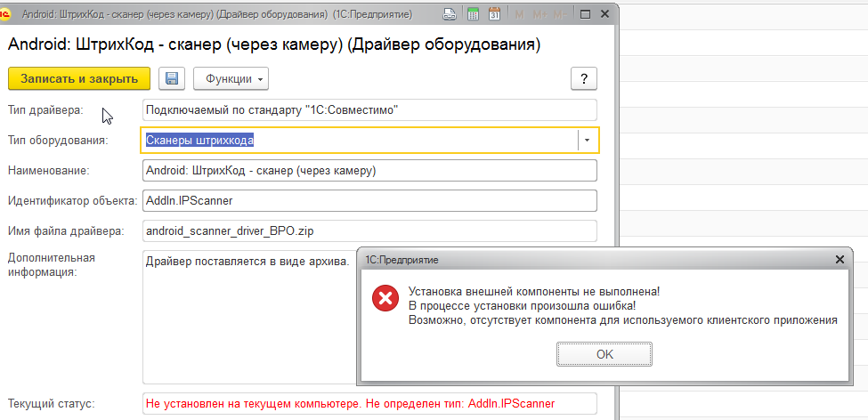Maximize the driver form window
Screen dimensions: 868x420
point(585,15)
